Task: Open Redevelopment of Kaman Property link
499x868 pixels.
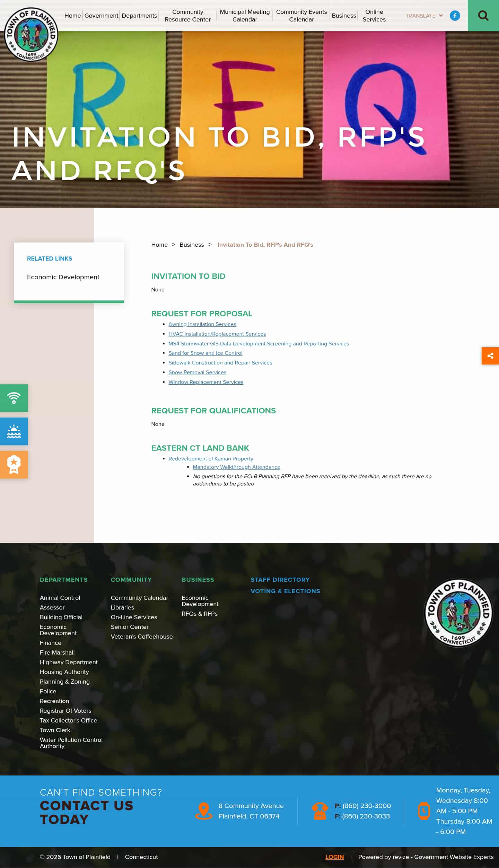Action: pos(211,459)
